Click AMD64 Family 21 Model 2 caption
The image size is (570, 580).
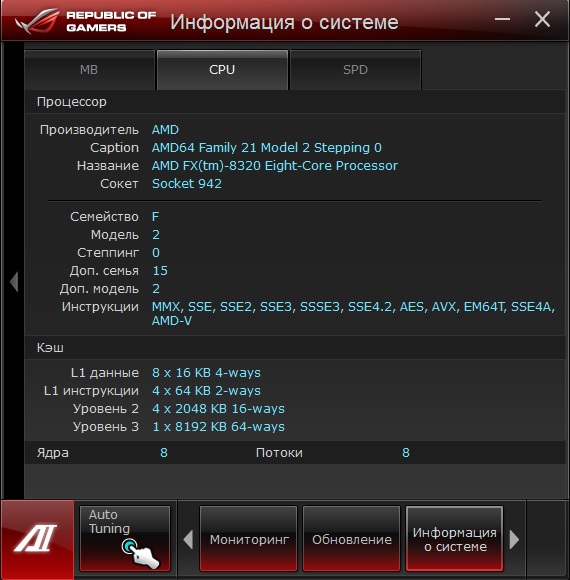[x=267, y=148]
